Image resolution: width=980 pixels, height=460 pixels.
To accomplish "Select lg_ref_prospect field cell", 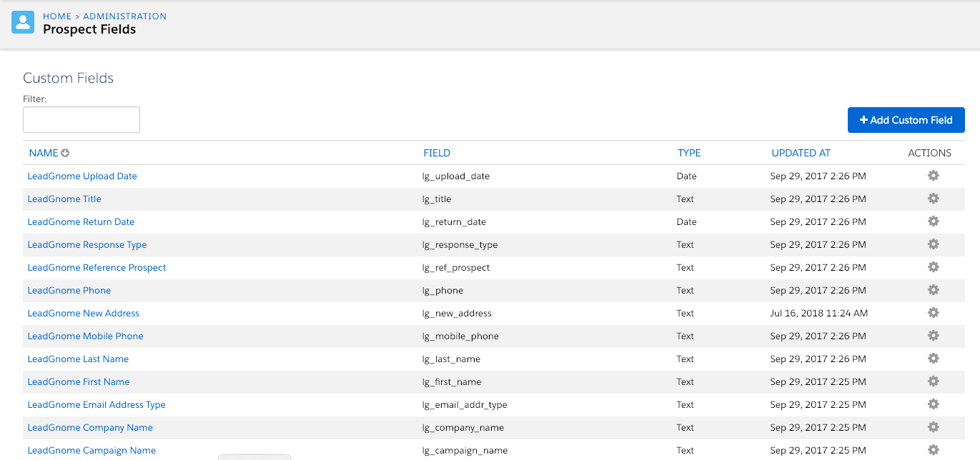I will click(456, 267).
